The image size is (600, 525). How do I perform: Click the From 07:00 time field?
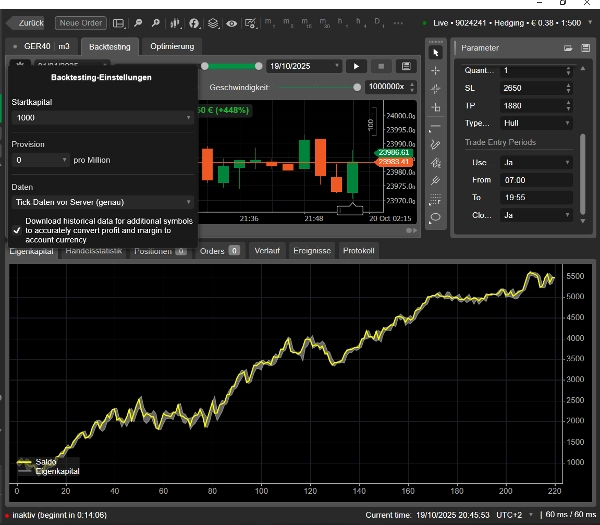[536, 180]
